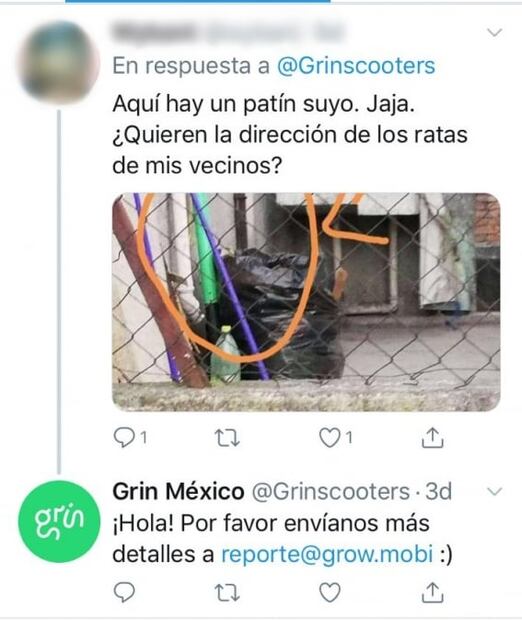Open the blurred user's profile avatar
This screenshot has width=522, height=620.
pos(59,61)
